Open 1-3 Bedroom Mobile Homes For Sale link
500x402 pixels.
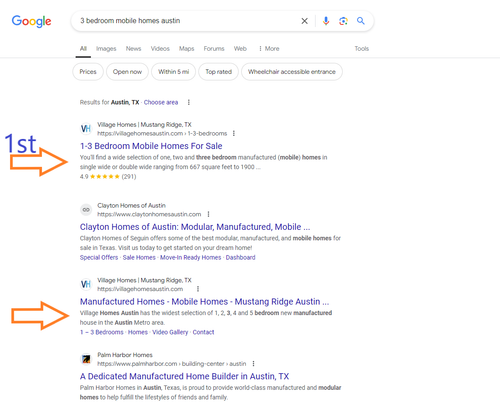tap(151, 146)
